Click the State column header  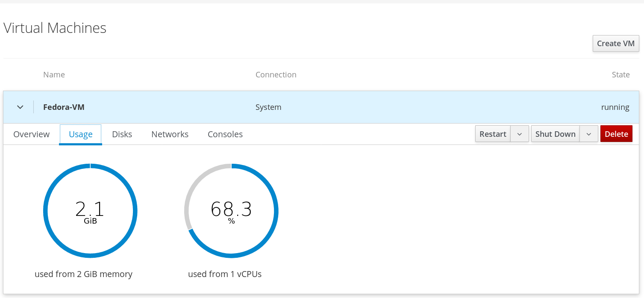click(x=621, y=75)
